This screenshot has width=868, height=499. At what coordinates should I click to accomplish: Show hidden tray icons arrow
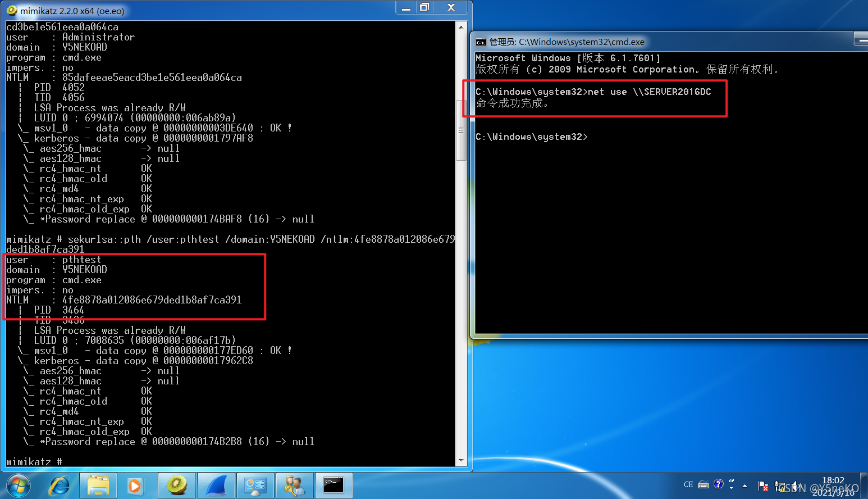pos(745,486)
